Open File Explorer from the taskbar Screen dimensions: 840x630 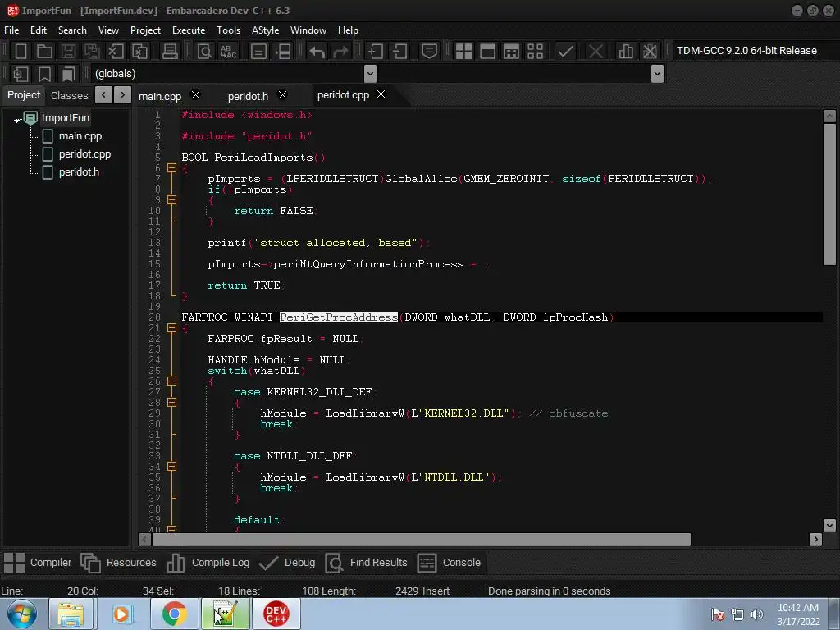point(71,614)
